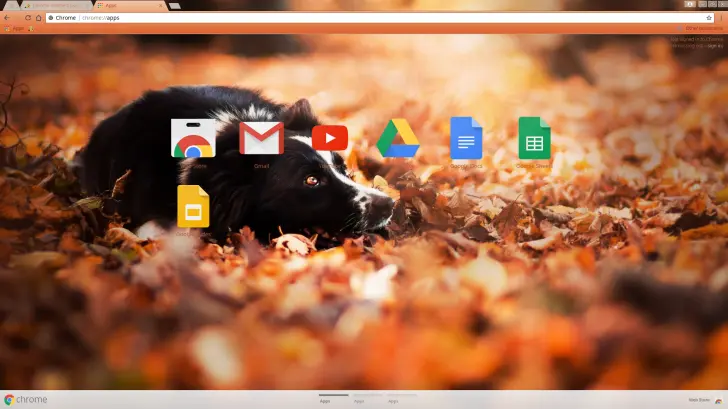Launch the Google Sheets app
Image resolution: width=728 pixels, height=409 pixels.
point(534,138)
